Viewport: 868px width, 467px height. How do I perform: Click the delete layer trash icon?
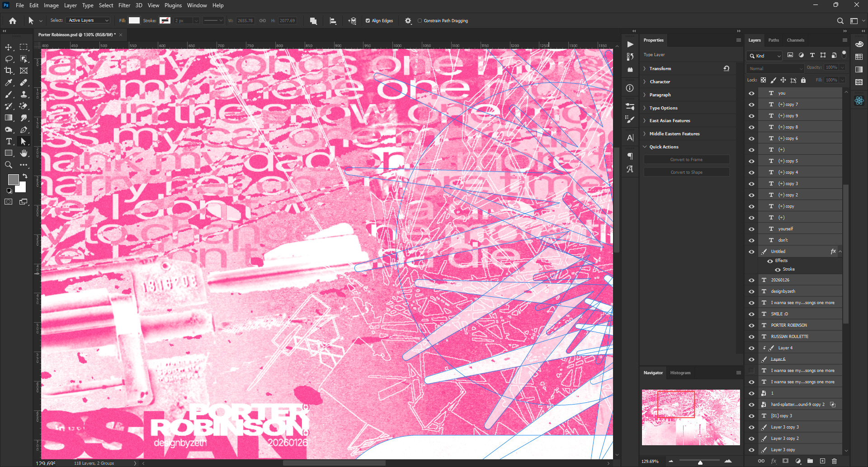(835, 461)
